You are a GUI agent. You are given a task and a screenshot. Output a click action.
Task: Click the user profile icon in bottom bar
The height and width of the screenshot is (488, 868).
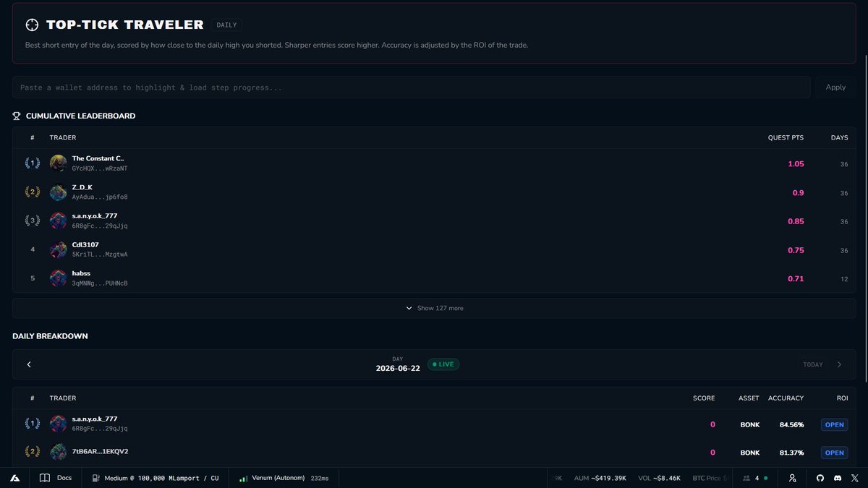click(793, 478)
